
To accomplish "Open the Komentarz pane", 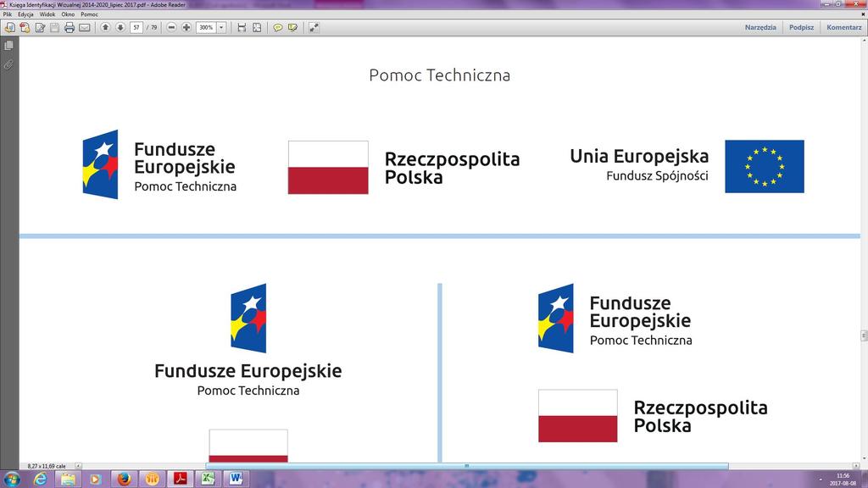I will click(843, 27).
